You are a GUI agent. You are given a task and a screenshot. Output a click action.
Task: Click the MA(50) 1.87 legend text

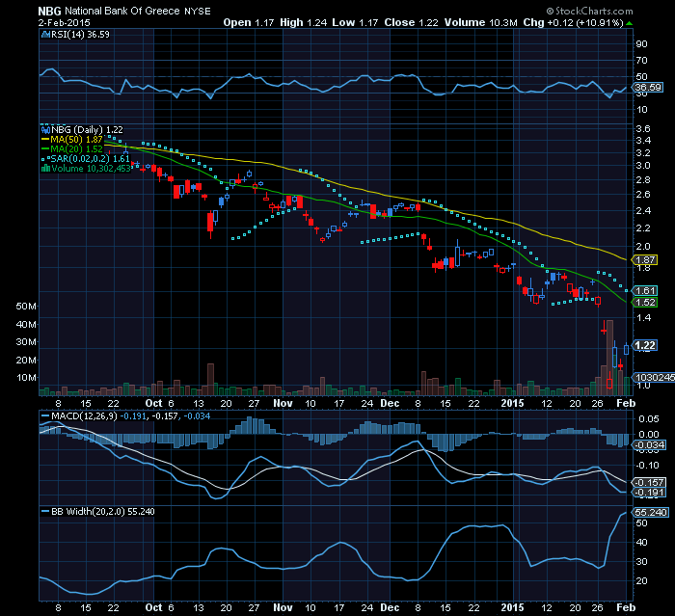click(76, 140)
